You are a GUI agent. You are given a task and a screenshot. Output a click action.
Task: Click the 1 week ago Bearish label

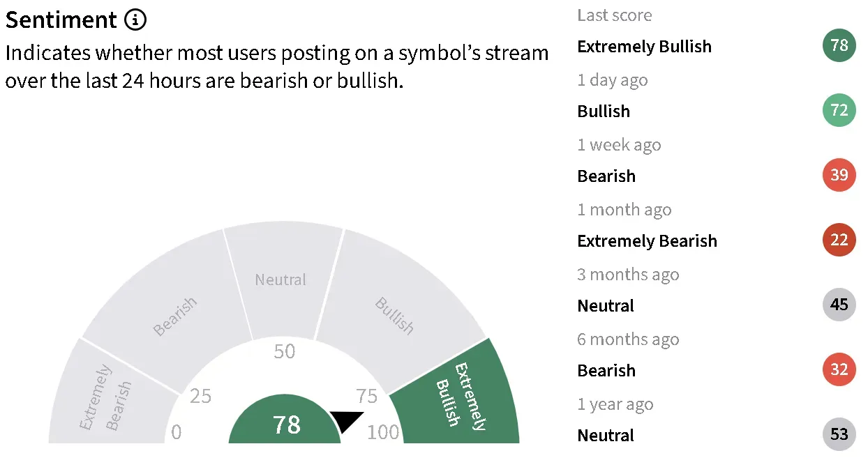tap(606, 176)
